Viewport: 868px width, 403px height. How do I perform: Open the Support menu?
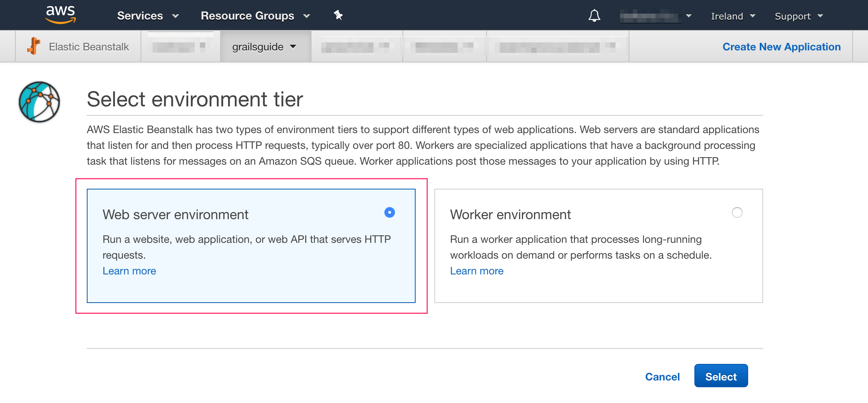799,16
